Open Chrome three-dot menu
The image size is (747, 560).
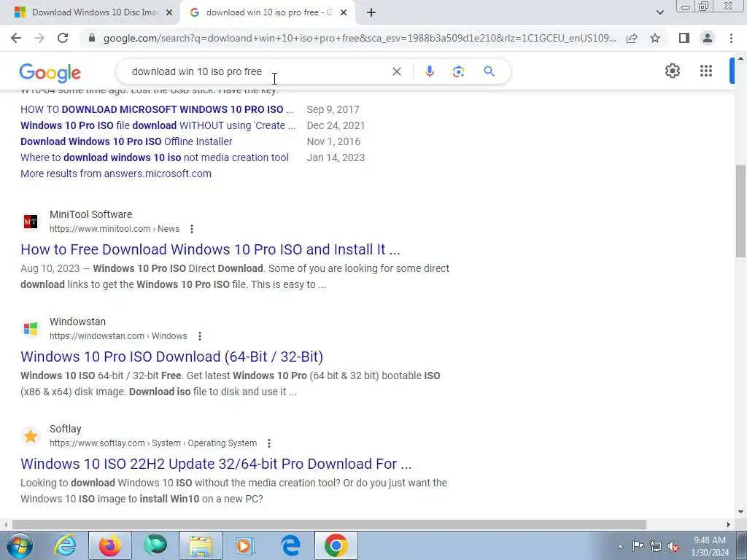tap(731, 38)
